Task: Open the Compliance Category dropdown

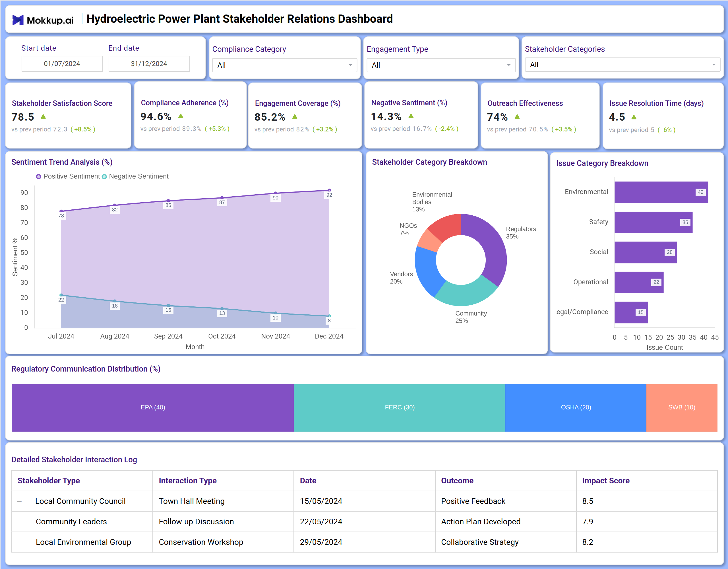Action: click(284, 65)
